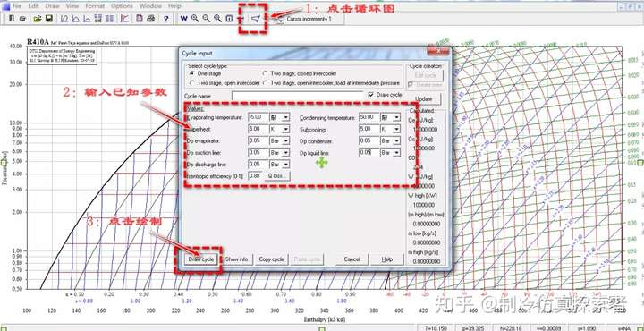
Task: Open the Options menu
Action: (x=122, y=6)
